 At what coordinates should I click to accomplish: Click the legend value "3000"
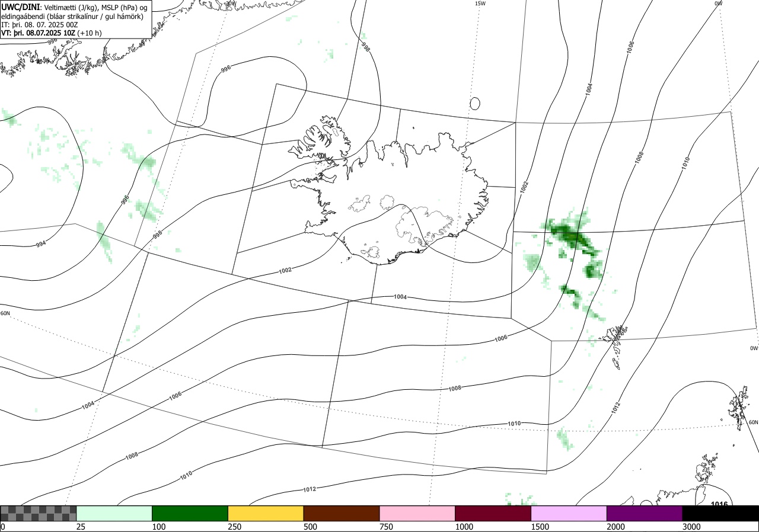(691, 527)
